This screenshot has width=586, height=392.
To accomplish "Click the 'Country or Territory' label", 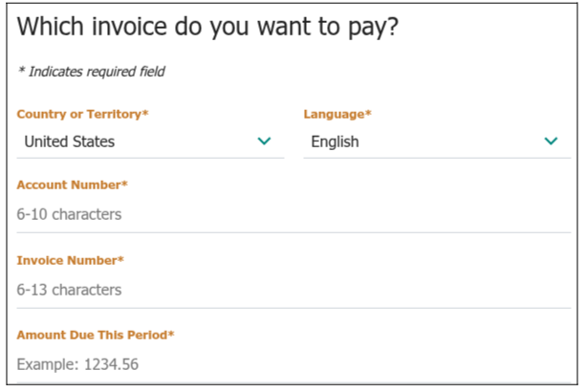I will click(x=82, y=115).
